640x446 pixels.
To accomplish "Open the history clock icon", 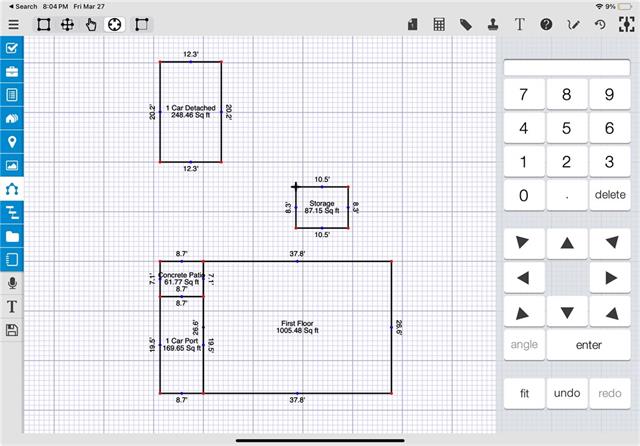I will click(x=600, y=24).
